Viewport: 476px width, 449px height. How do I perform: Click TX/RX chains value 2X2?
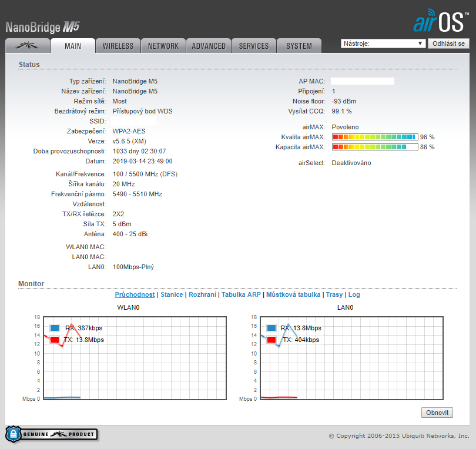pyautogui.click(x=118, y=214)
